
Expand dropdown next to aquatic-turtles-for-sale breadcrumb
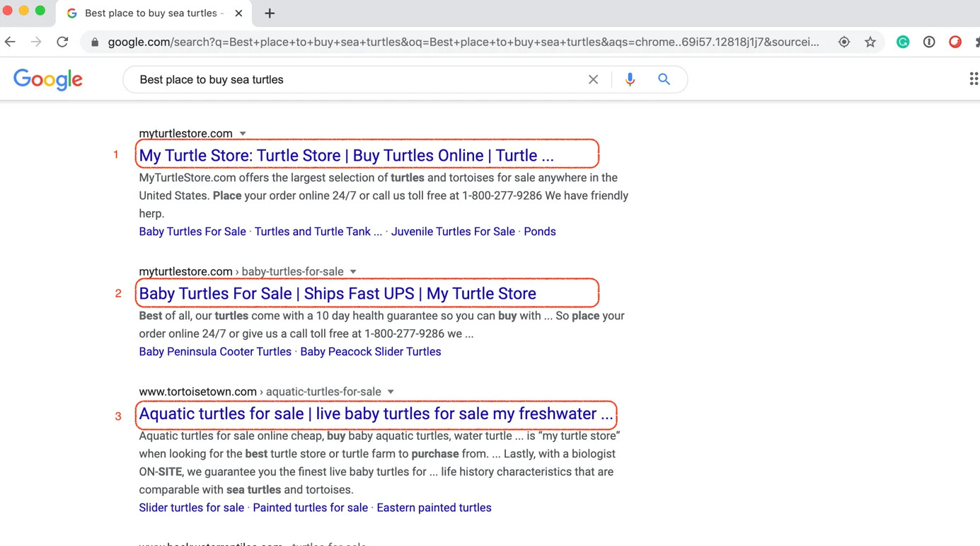point(391,392)
